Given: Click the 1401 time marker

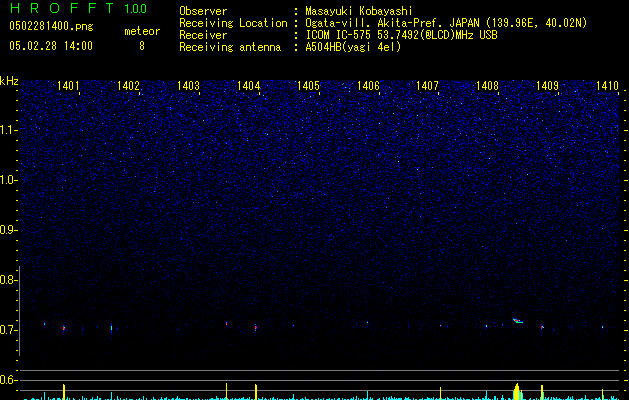Looking at the screenshot, I should tap(68, 85).
